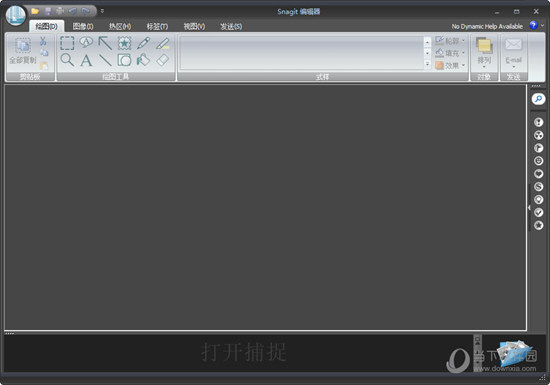Toggle the heart flag icon
This screenshot has height=385, width=550.
tap(538, 174)
